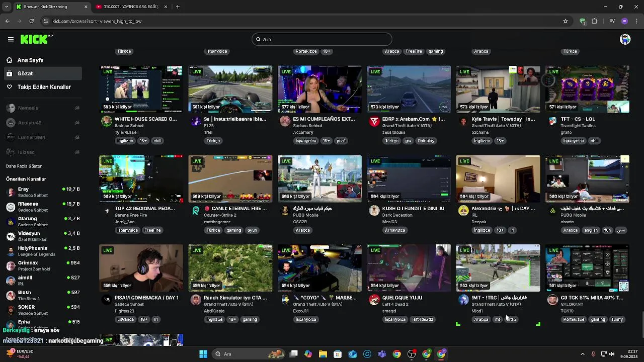Click left4dead2 tag under amegd stream
The width and height of the screenshot is (644, 362).
[x=423, y=319]
